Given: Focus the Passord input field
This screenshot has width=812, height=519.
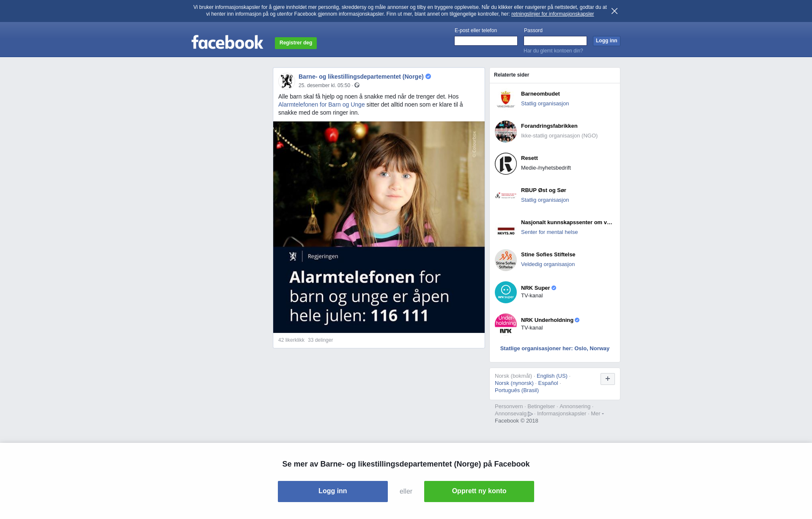Looking at the screenshot, I should point(555,41).
